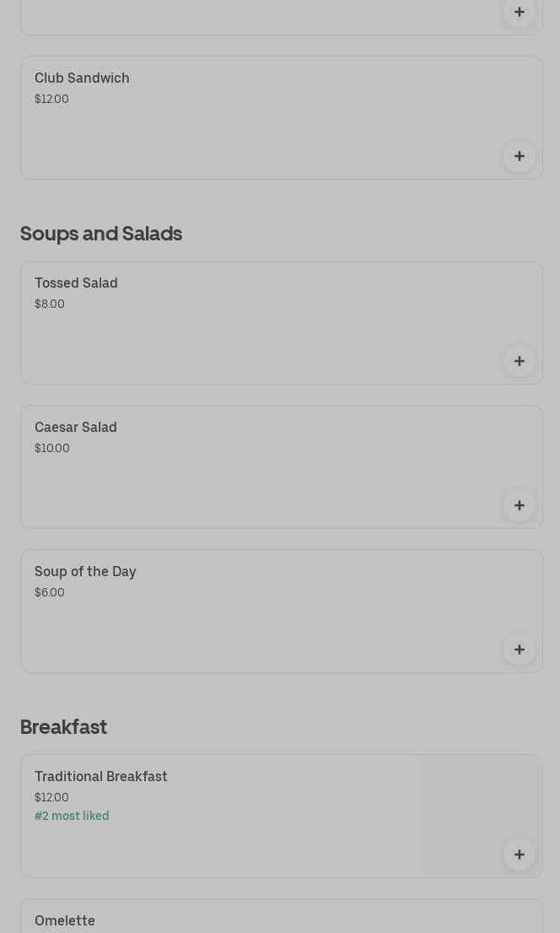View details via Caesar Salad title
Viewport: 560px width, 933px height.
pos(76,427)
